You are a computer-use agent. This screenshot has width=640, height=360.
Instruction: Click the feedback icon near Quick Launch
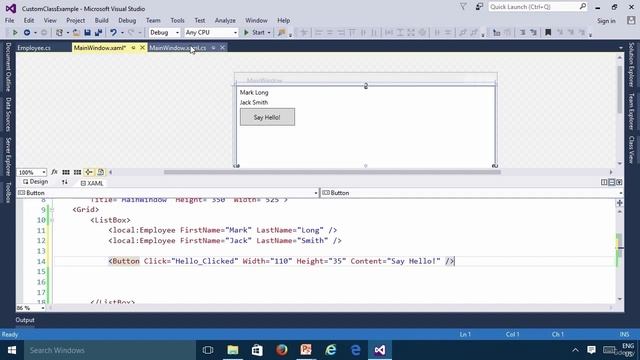479,7
